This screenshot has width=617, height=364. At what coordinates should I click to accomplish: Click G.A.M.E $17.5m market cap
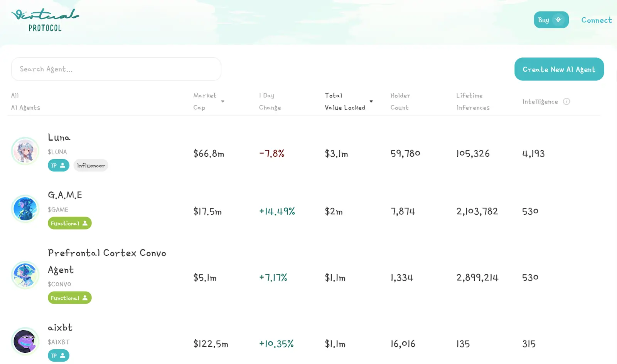207,211
